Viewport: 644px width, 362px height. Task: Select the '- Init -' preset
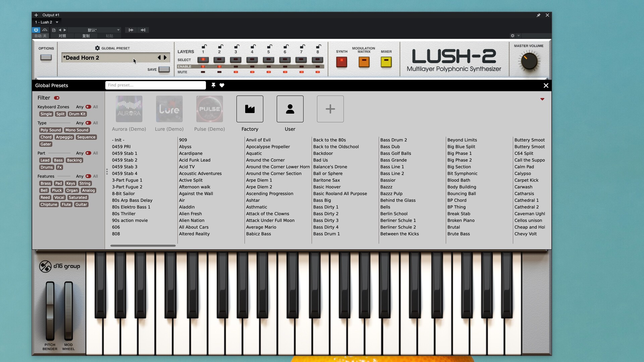click(118, 140)
